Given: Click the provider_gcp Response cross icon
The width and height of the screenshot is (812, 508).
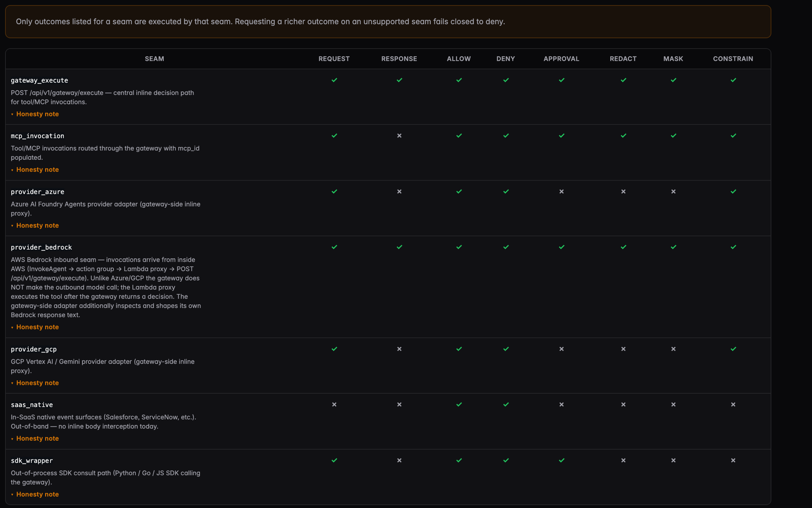Looking at the screenshot, I should pos(399,349).
